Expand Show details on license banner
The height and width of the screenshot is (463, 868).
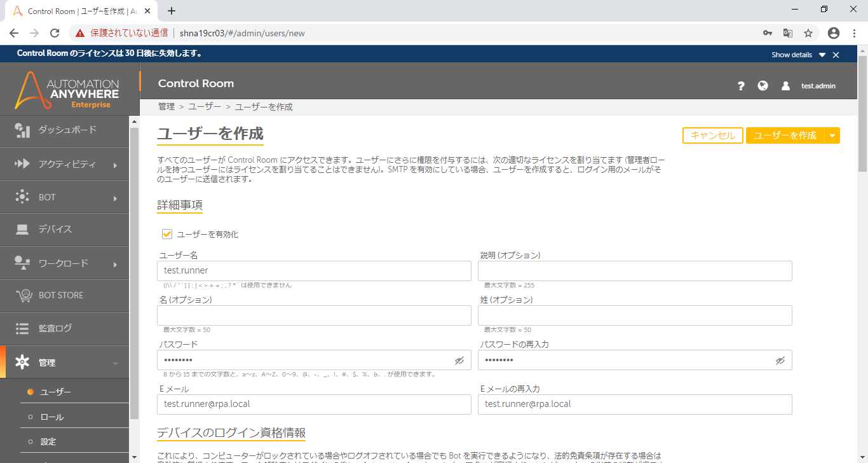coord(798,55)
